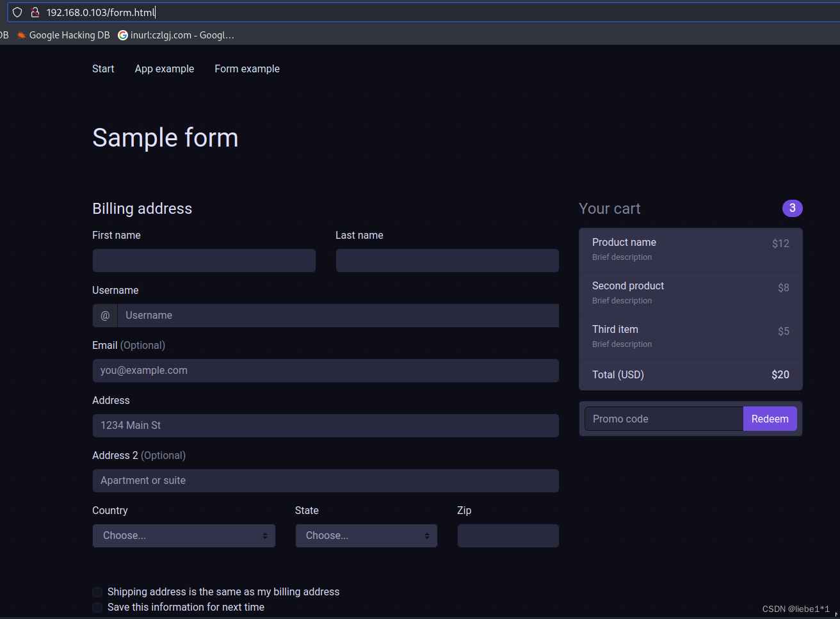This screenshot has width=840, height=619.
Task: Click the Zip input field
Action: point(508,536)
